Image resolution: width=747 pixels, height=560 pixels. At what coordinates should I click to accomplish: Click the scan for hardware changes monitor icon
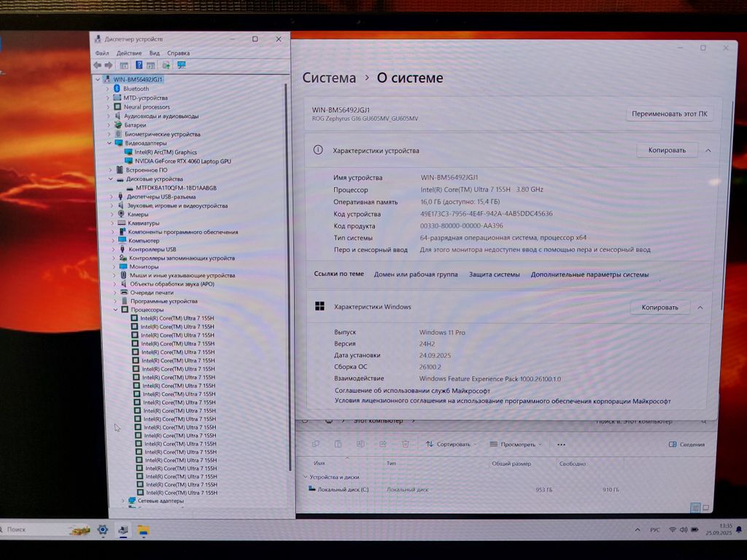click(182, 65)
